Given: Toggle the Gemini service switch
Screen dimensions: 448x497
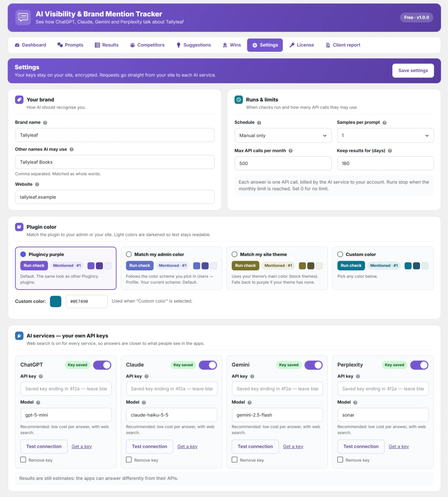Looking at the screenshot, I should click(x=314, y=365).
